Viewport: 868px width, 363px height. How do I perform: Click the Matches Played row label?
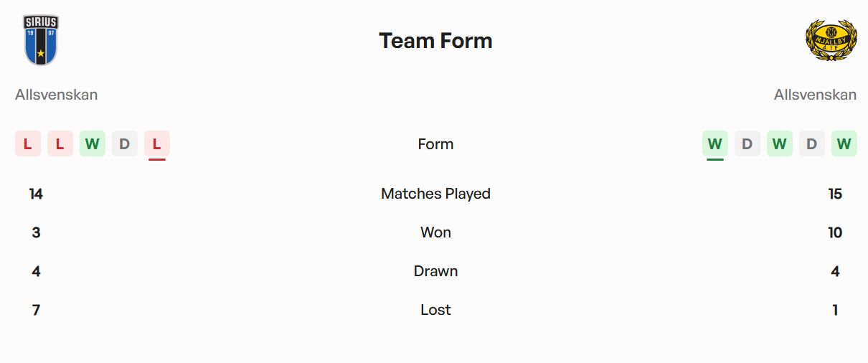coord(435,194)
